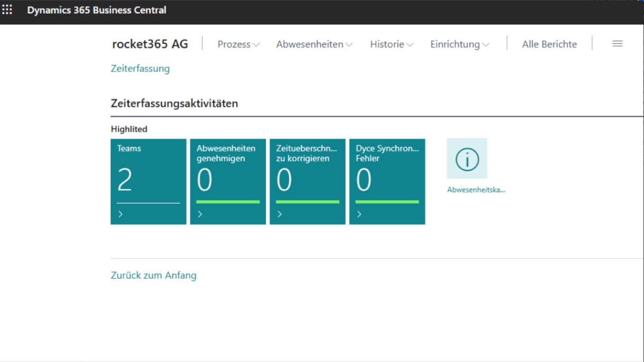Screen dimensions: 644x362
Task: Open Alle Berichte
Action: point(550,44)
